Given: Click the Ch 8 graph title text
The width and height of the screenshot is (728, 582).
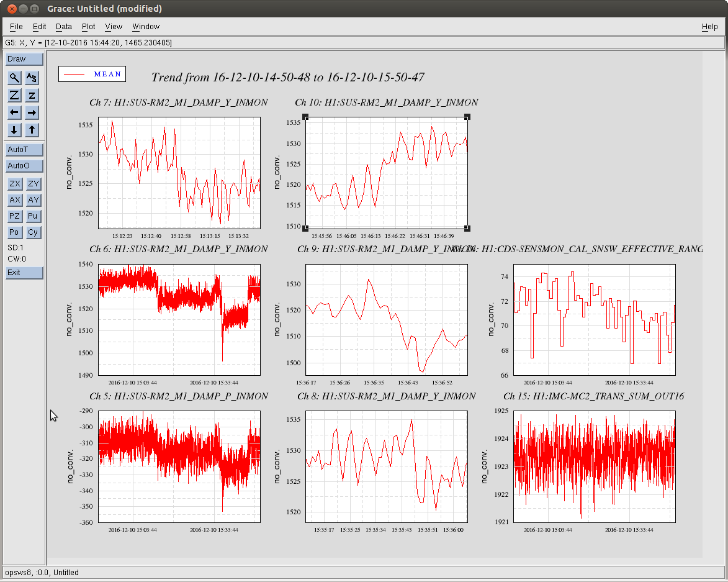Looking at the screenshot, I should point(386,396).
